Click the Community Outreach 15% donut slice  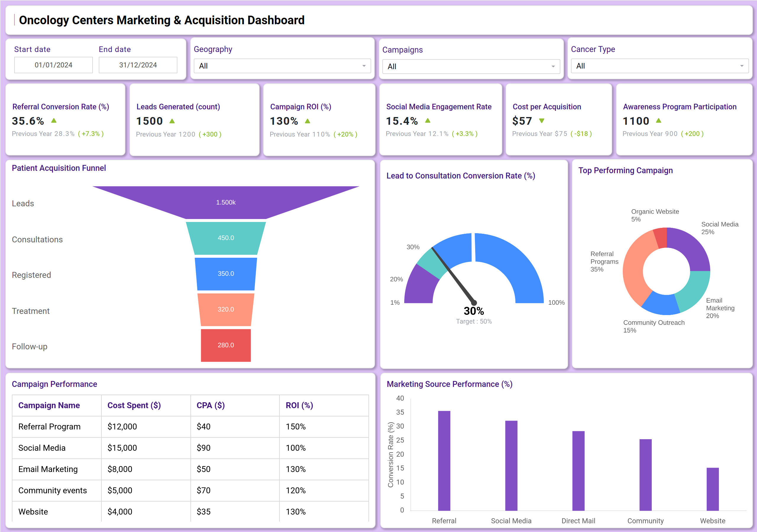[662, 304]
